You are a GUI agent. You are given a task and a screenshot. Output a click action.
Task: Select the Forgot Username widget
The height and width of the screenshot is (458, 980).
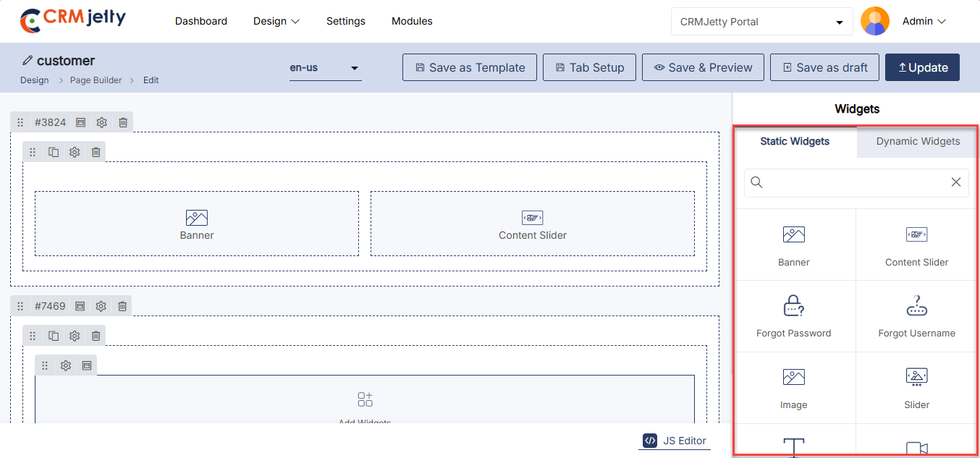pos(916,316)
